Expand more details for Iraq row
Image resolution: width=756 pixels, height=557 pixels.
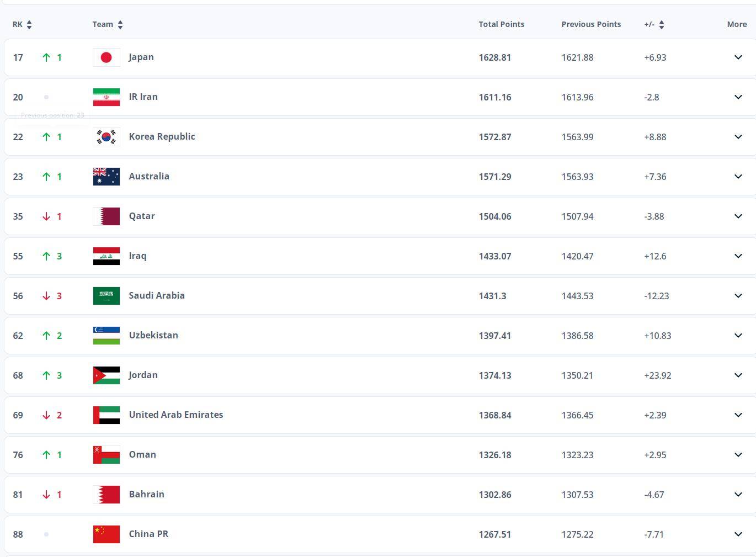(x=738, y=256)
